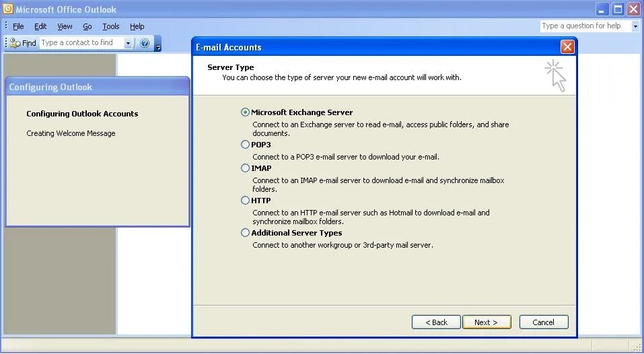Open the File menu

click(18, 26)
